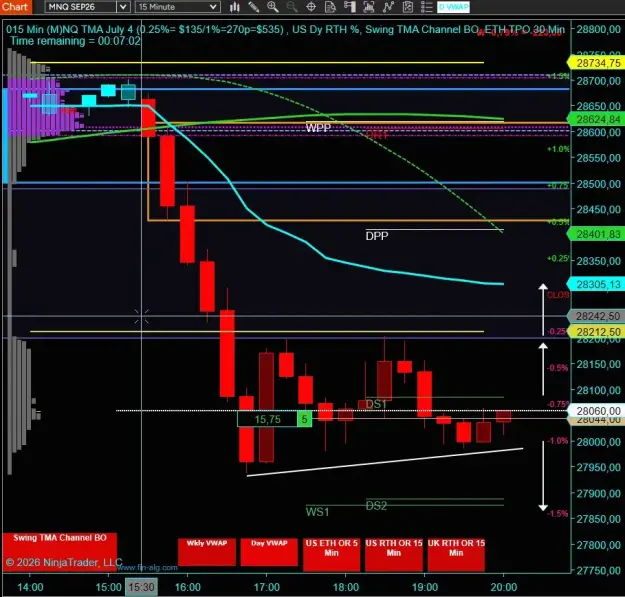Expand the MNQ SEP26 instrument dropdown arrow
625x597 pixels.
(124, 7)
